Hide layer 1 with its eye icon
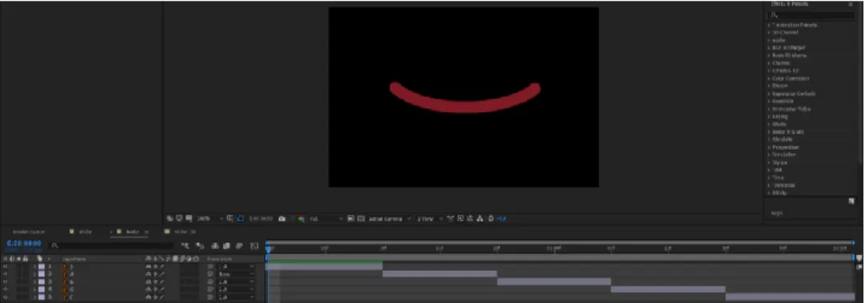The height and width of the screenshot is (303, 868). [6, 266]
